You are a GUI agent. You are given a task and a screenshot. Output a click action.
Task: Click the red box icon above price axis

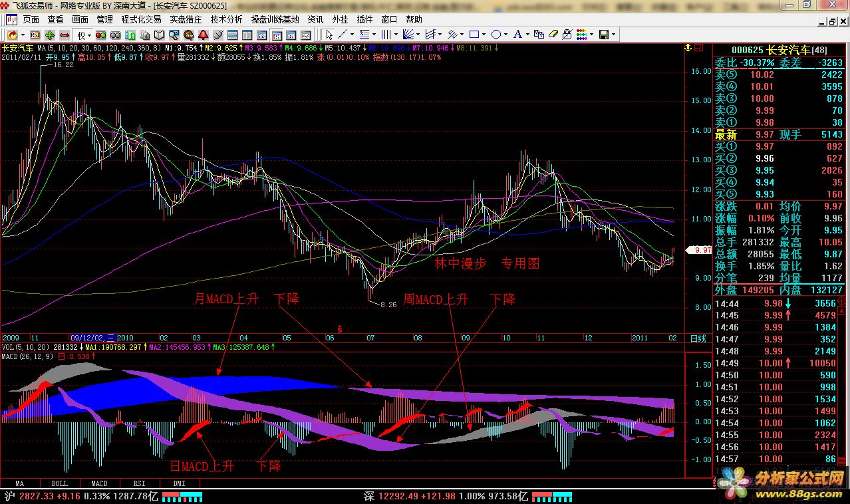[700, 48]
